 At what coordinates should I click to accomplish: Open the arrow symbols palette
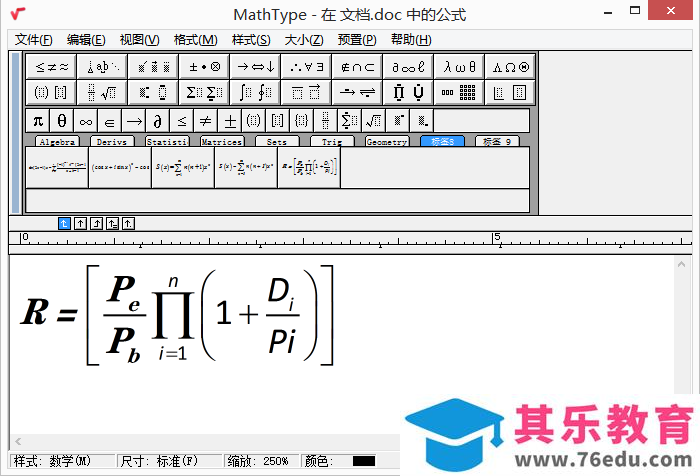coord(255,67)
